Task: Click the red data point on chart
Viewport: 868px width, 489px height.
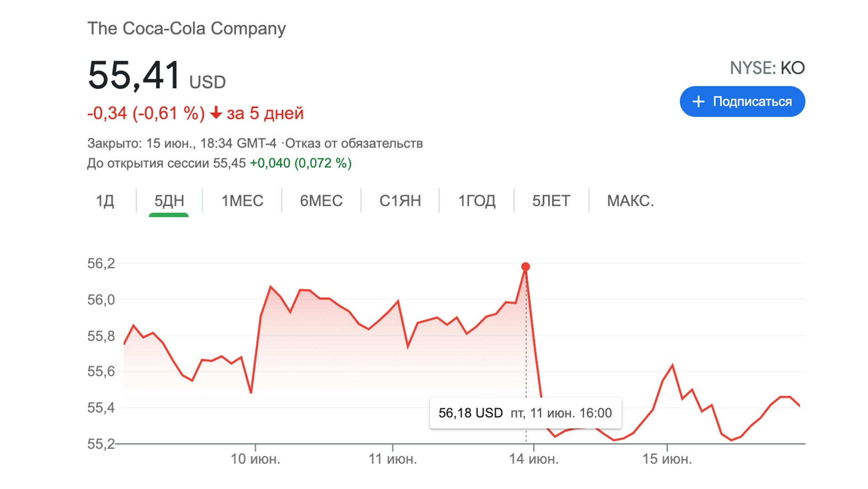Action: coord(525,267)
